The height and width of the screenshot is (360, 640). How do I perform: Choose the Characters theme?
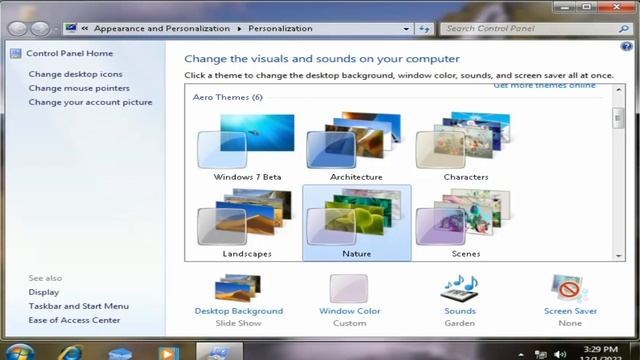(466, 147)
